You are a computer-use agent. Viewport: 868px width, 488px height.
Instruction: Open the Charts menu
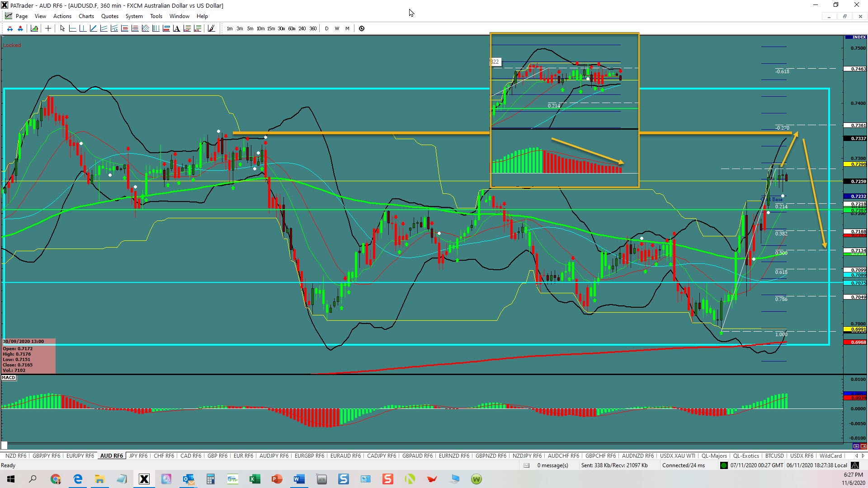coord(86,16)
